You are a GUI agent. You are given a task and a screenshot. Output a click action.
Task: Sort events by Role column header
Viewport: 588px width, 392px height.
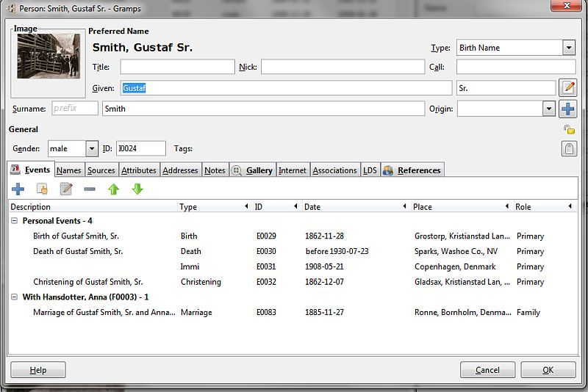click(543, 207)
